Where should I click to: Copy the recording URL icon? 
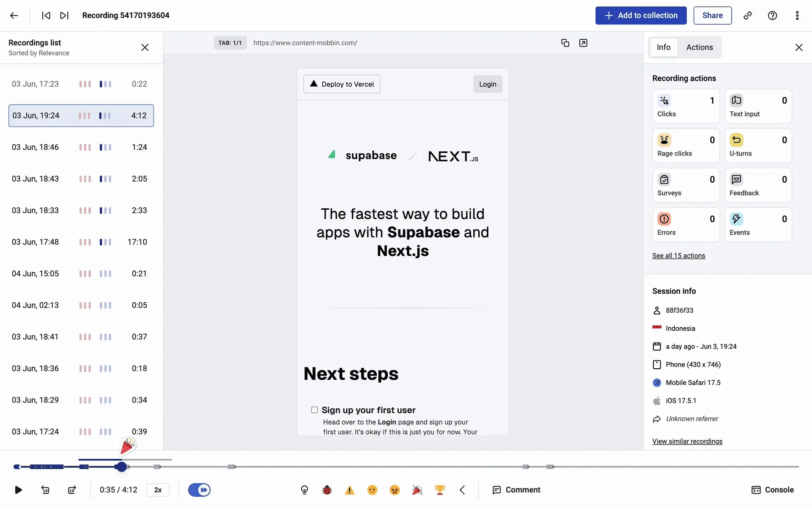565,43
